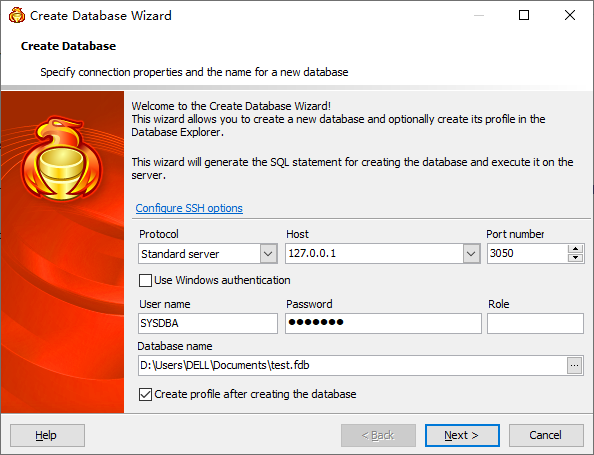Open the Protocol dropdown arrow

268,253
